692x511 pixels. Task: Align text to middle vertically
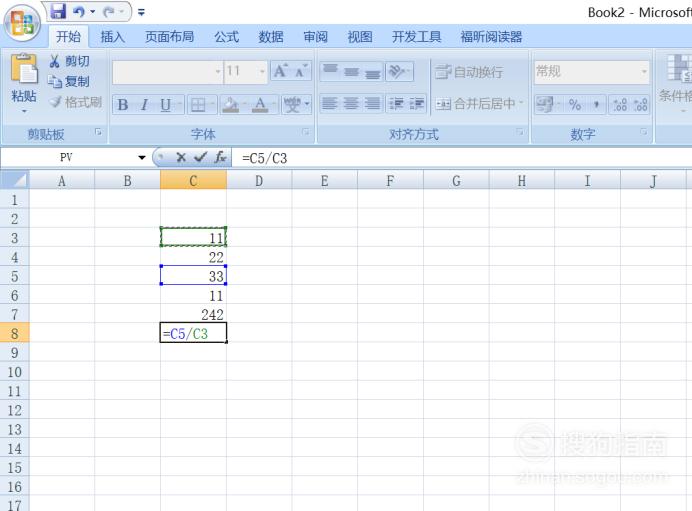pyautogui.click(x=351, y=71)
